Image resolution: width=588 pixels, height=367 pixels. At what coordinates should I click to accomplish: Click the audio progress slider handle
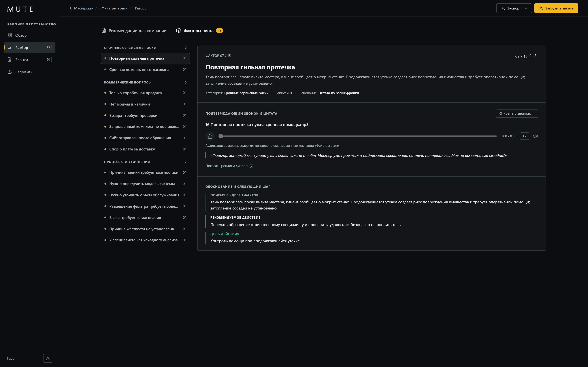[x=221, y=136]
